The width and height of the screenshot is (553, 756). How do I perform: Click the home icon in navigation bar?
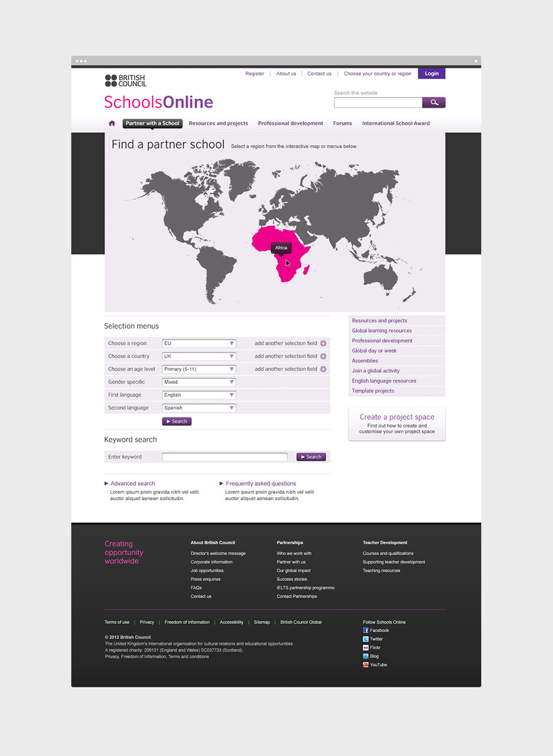(112, 123)
